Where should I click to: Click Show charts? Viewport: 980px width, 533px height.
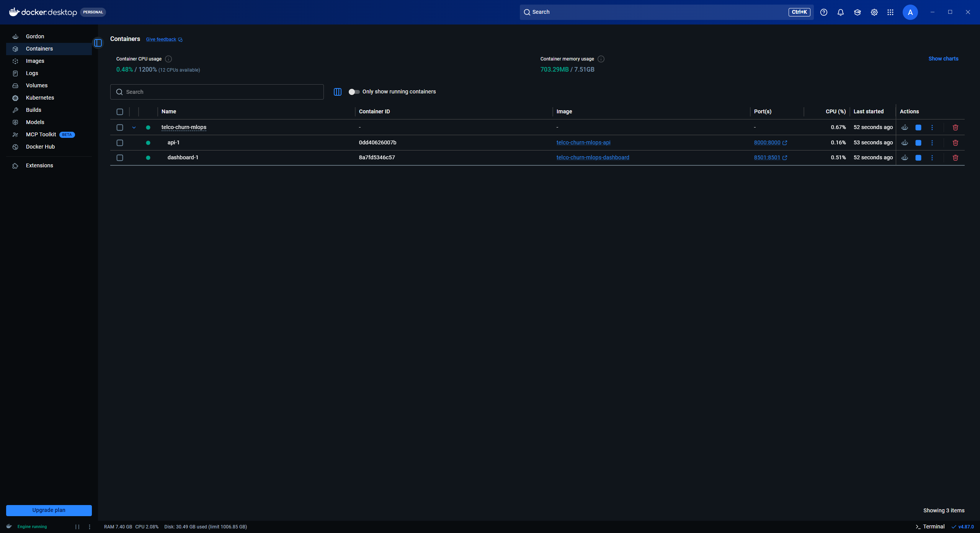(x=943, y=59)
